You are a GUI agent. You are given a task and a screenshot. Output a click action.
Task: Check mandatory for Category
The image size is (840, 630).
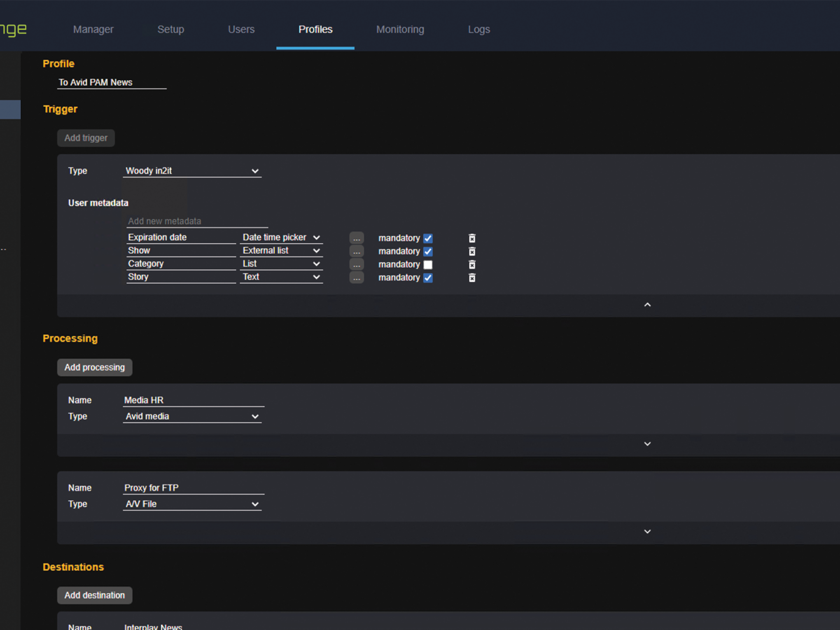click(x=428, y=265)
